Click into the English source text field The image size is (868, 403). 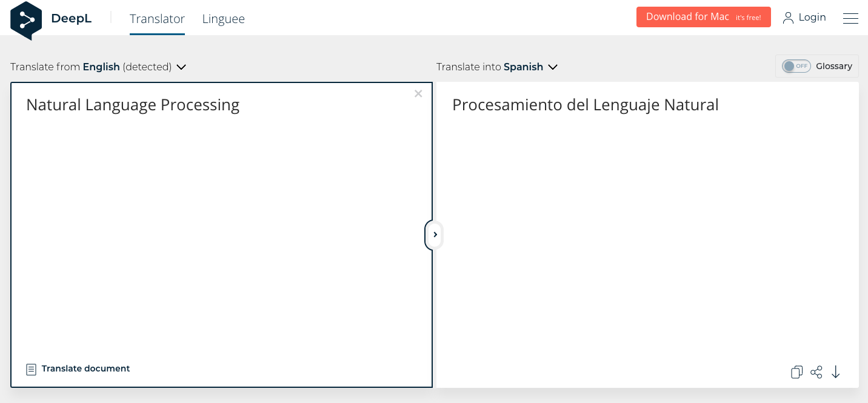point(221,235)
